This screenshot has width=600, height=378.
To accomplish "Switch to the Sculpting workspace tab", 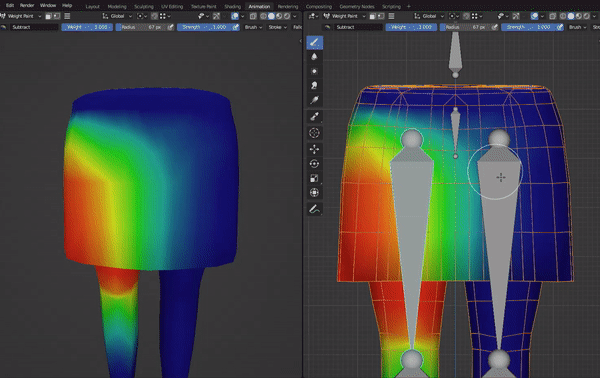I will [x=143, y=7].
